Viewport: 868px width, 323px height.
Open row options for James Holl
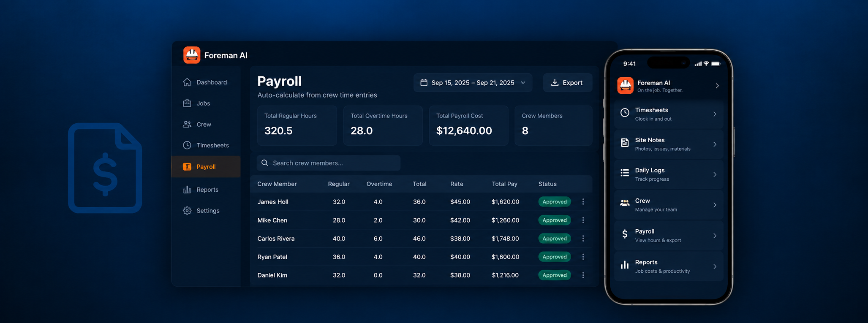(x=583, y=202)
